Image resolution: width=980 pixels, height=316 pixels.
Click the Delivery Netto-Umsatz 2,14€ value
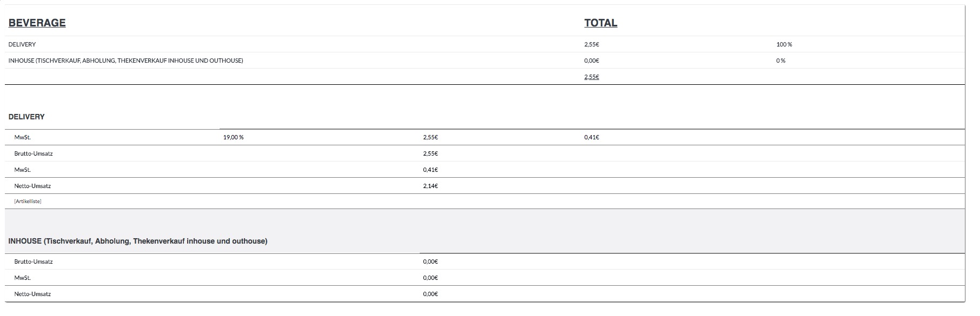click(x=431, y=186)
